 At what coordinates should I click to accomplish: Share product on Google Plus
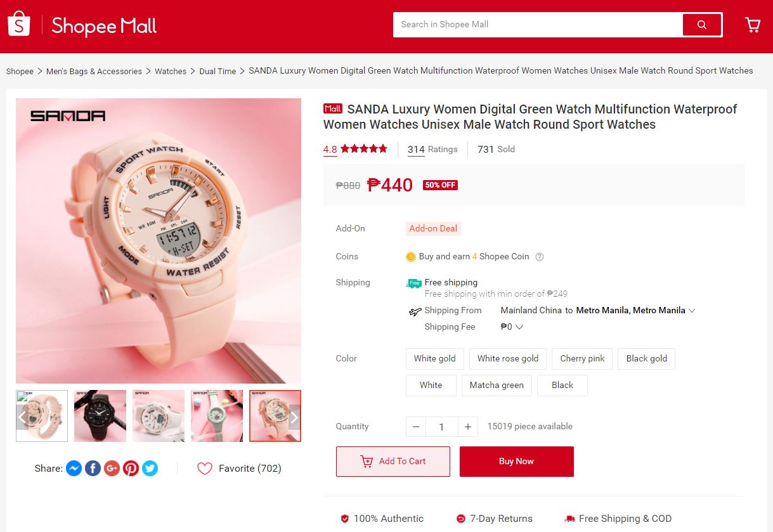point(112,469)
